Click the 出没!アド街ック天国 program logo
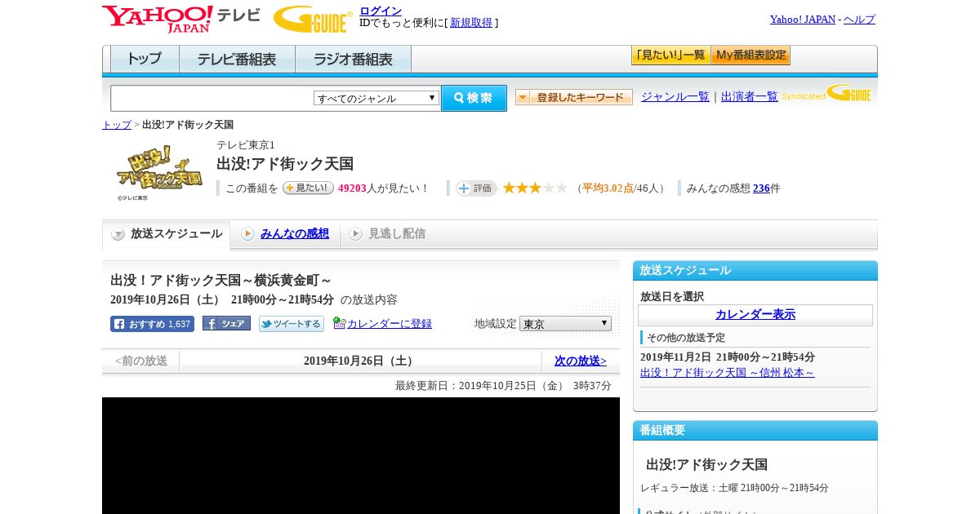980x514 pixels. pyautogui.click(x=159, y=171)
